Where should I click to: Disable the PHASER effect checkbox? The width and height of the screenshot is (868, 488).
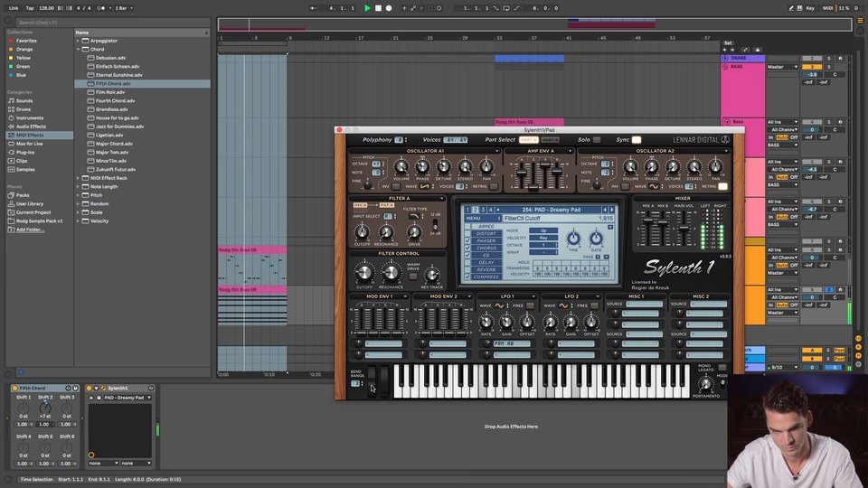click(467, 240)
